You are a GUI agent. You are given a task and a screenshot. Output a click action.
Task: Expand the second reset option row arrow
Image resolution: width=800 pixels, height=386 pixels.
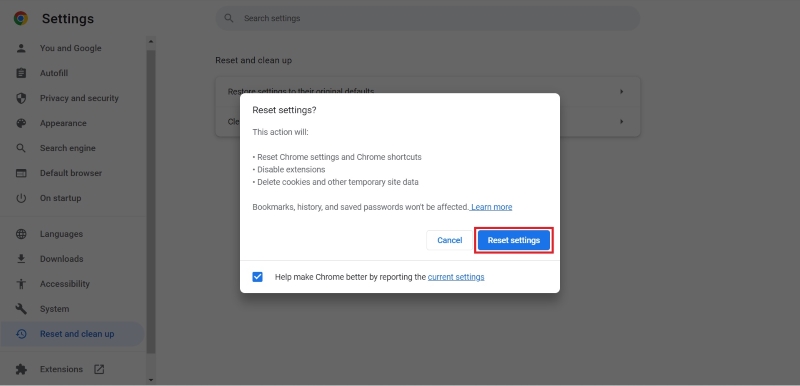point(621,121)
